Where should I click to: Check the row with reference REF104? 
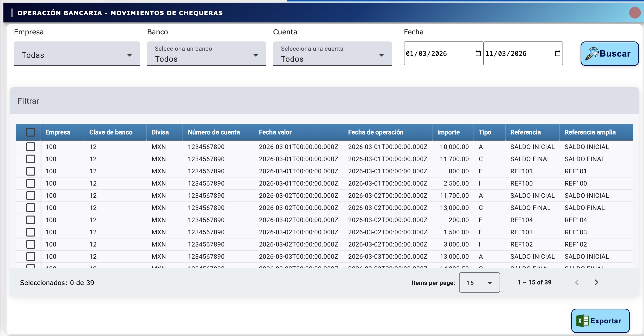pyautogui.click(x=31, y=220)
